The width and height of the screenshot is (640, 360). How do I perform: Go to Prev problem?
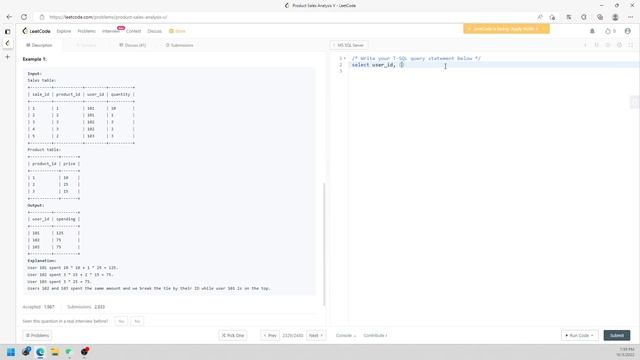(x=270, y=336)
